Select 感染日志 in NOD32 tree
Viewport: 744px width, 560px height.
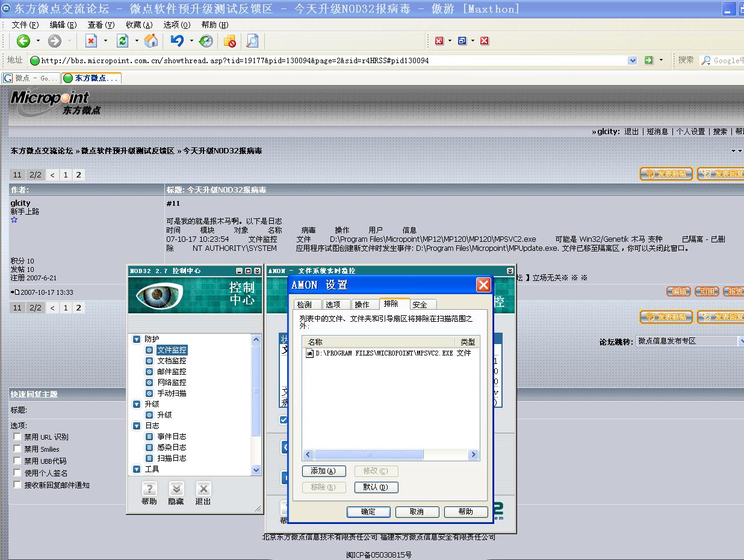(172, 448)
